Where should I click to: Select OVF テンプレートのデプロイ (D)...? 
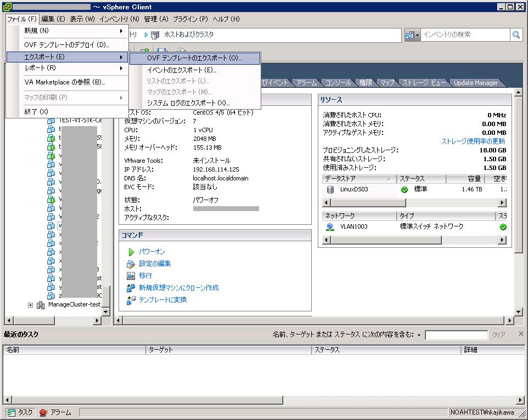68,45
